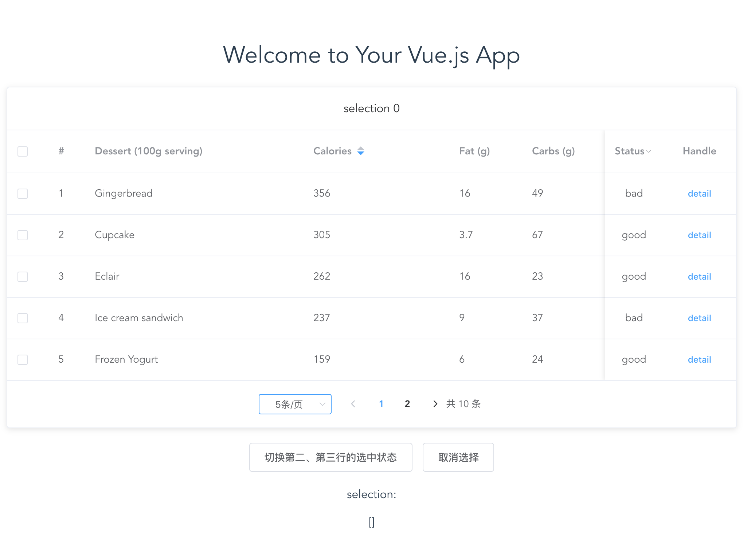Click detail link for Ice cream sandwich

[x=699, y=318]
